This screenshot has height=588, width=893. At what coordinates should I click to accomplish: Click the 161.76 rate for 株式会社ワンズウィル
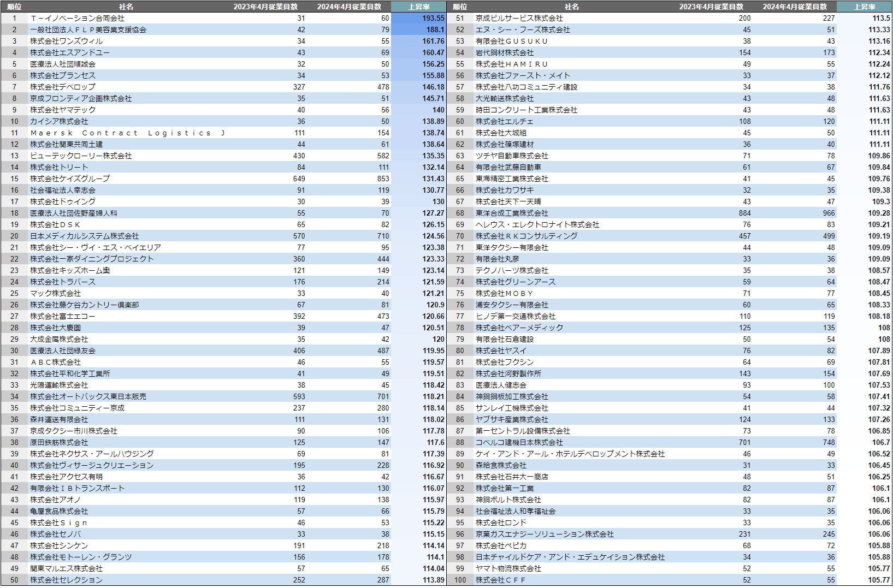pyautogui.click(x=433, y=41)
